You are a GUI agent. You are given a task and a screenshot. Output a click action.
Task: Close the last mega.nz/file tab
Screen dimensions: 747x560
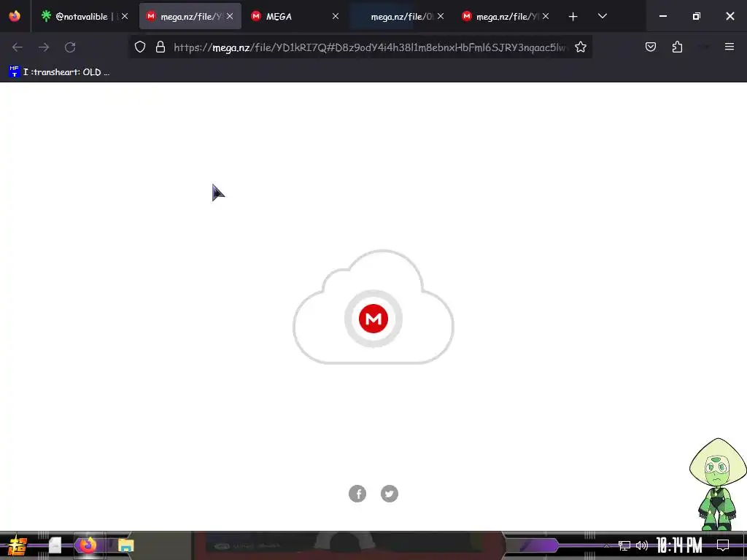point(546,16)
